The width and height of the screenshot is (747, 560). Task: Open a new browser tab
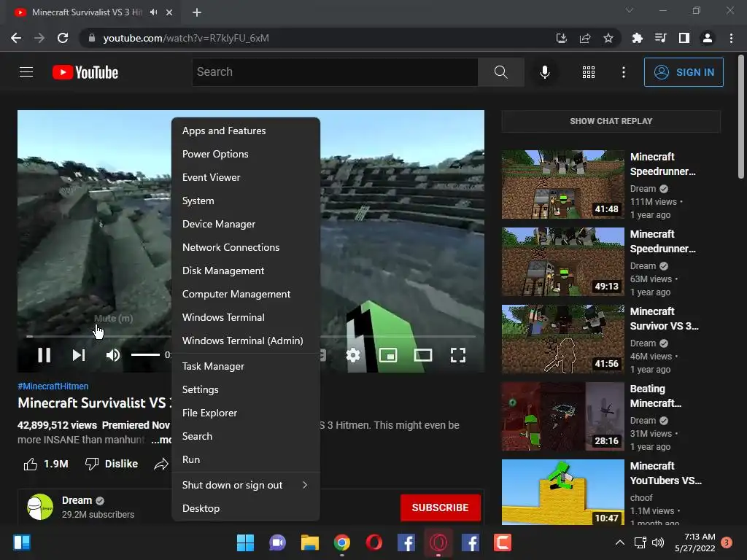(197, 12)
